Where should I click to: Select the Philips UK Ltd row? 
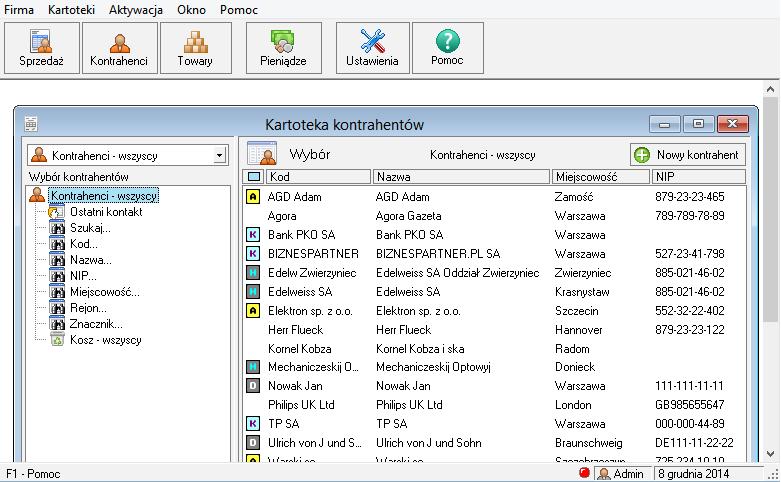[494, 405]
